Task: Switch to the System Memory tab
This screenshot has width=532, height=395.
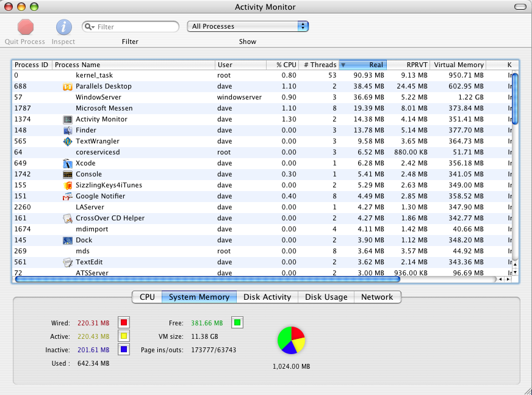Action: coord(199,297)
